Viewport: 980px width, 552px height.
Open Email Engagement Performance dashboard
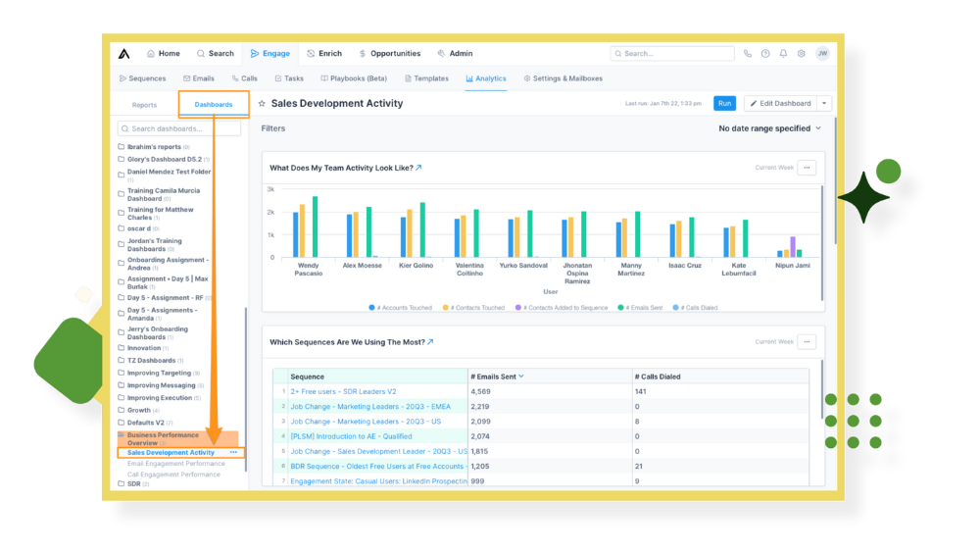coord(176,464)
